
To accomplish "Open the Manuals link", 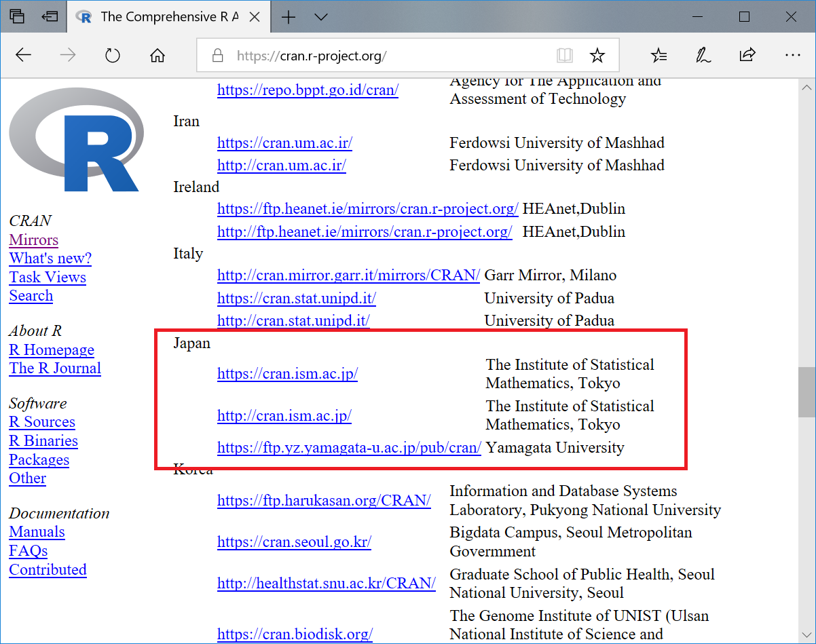I will click(37, 532).
